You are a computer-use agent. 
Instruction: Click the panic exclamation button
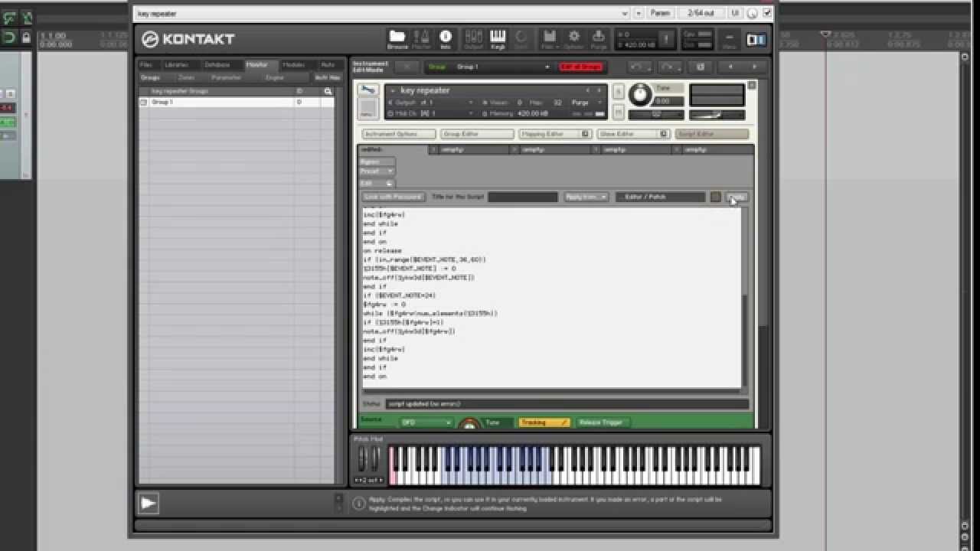pos(666,39)
